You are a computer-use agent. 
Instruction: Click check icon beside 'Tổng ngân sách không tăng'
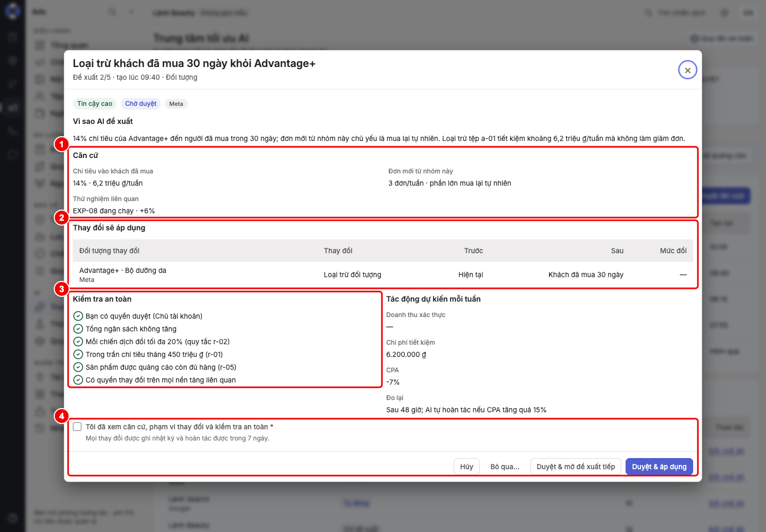(x=78, y=329)
